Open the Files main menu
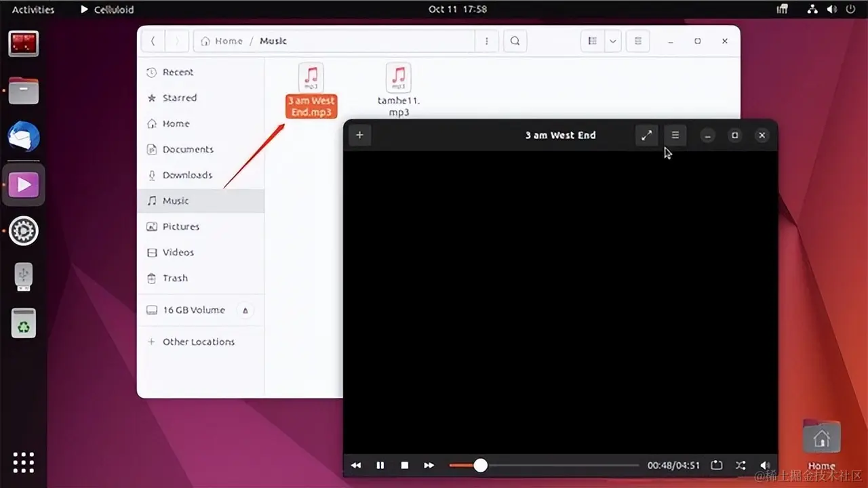This screenshot has height=488, width=868. [638, 41]
